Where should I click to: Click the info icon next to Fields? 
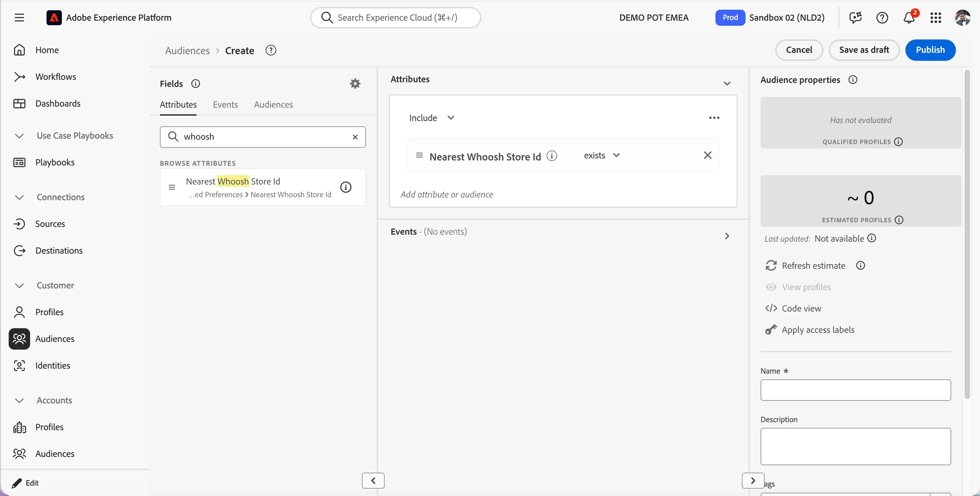pyautogui.click(x=196, y=84)
